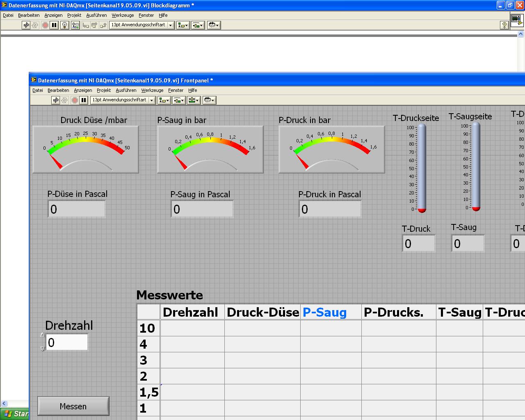525x420 pixels.
Task: Open Distribute Objects dropdown in Frontpanel
Action: point(179,100)
